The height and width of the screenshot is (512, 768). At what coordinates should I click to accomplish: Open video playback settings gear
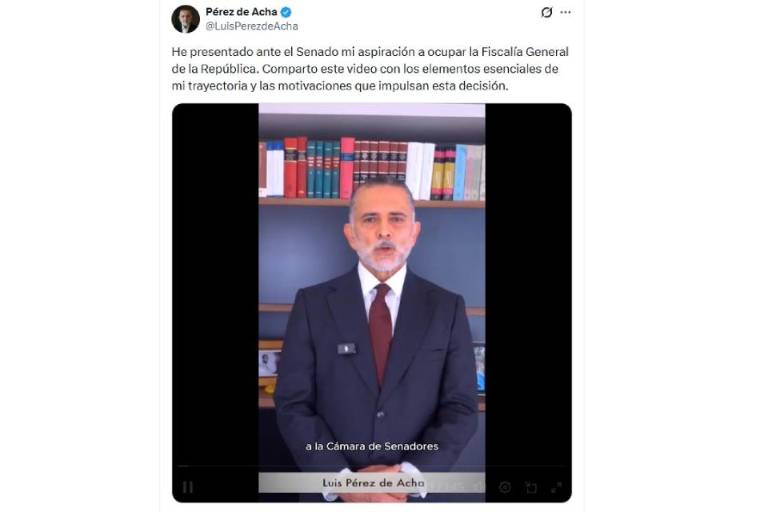click(x=505, y=487)
